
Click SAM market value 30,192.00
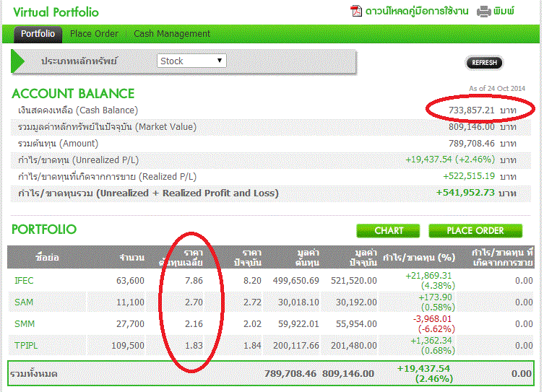[356, 302]
